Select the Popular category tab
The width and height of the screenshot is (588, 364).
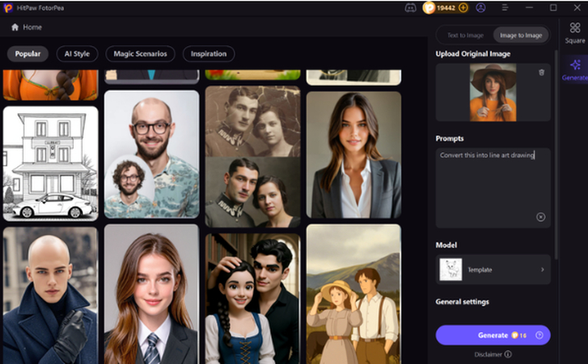[27, 54]
